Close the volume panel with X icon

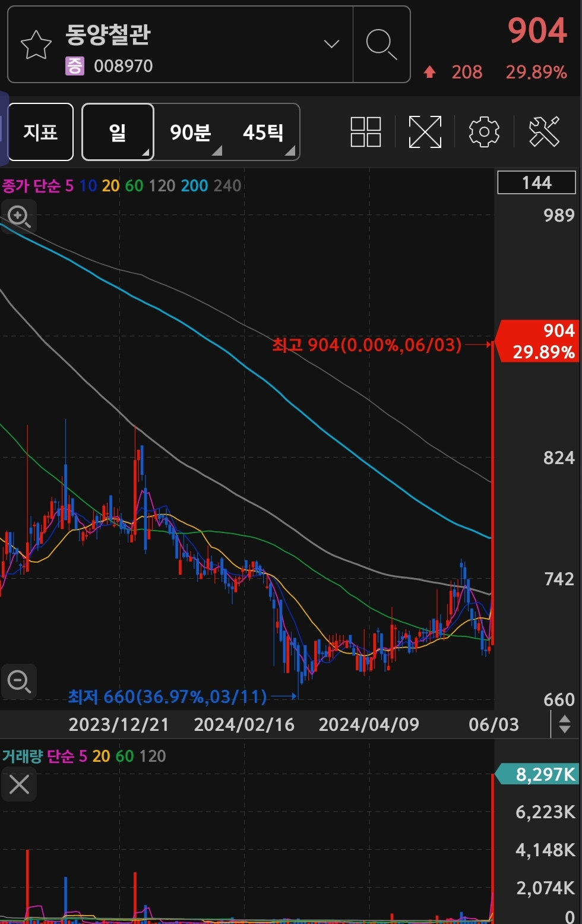(19, 784)
